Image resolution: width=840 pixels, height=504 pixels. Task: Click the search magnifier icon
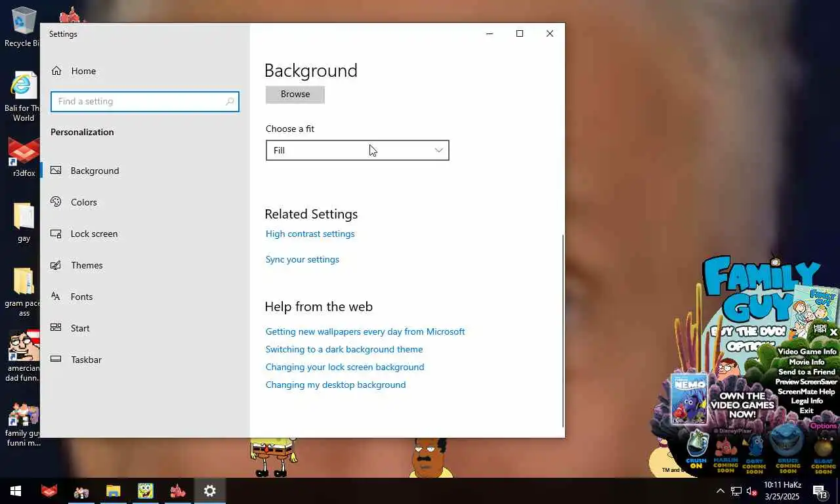(230, 102)
